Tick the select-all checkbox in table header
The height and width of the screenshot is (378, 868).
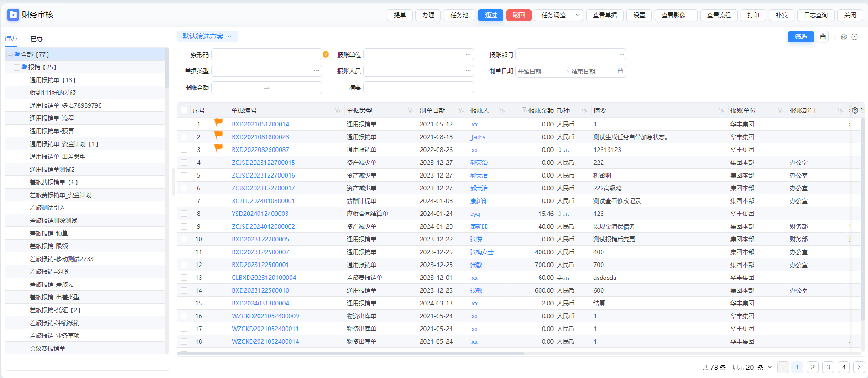(x=184, y=110)
